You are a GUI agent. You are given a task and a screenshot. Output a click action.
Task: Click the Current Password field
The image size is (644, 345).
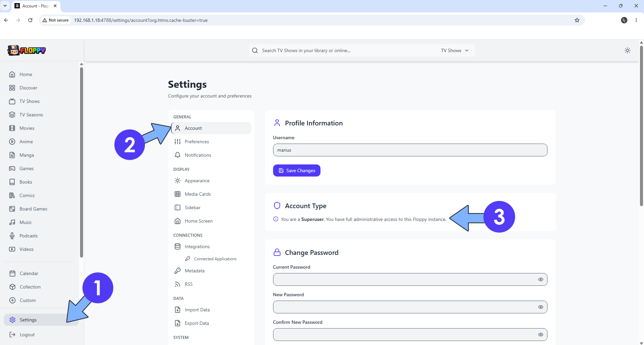click(x=410, y=279)
